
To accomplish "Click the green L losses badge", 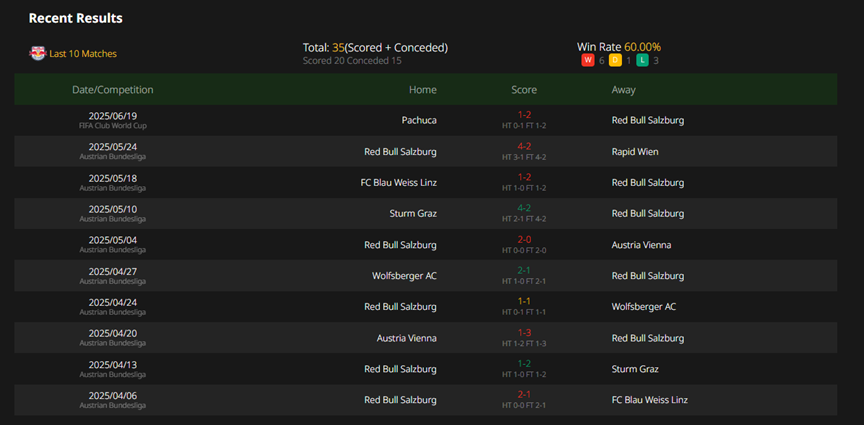I will (642, 60).
